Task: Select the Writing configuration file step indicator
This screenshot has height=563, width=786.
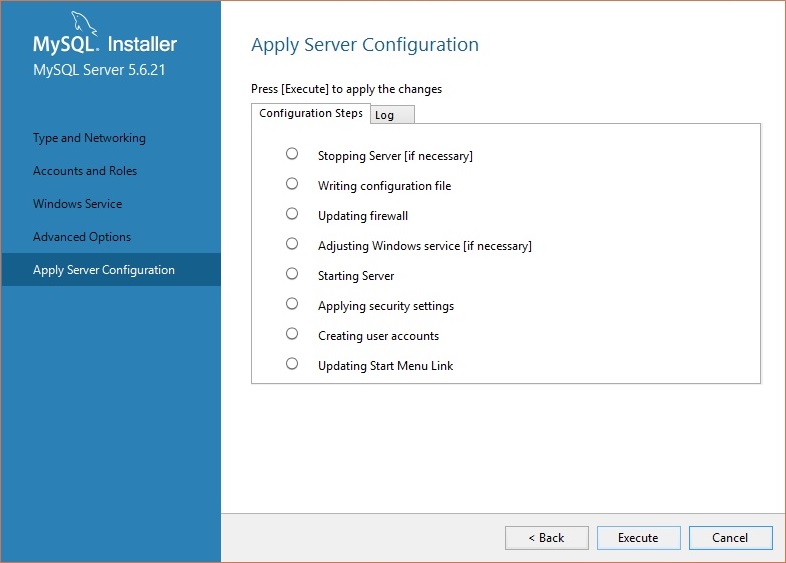Action: (x=292, y=183)
